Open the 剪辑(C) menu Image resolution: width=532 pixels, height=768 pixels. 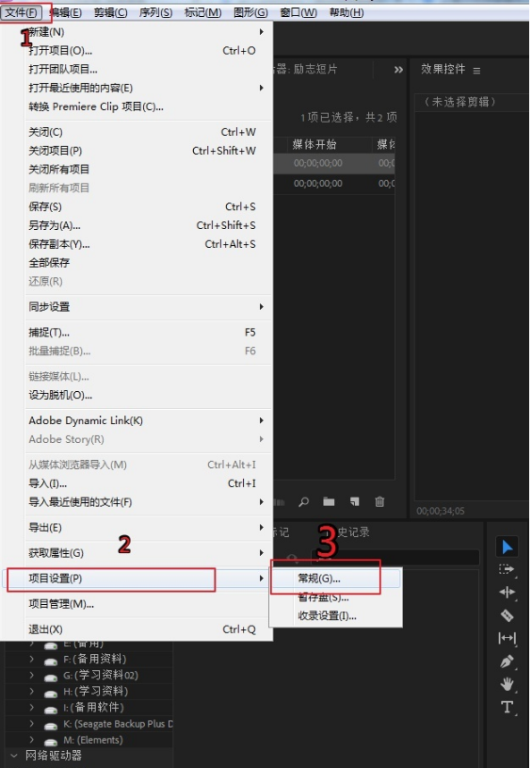point(110,12)
